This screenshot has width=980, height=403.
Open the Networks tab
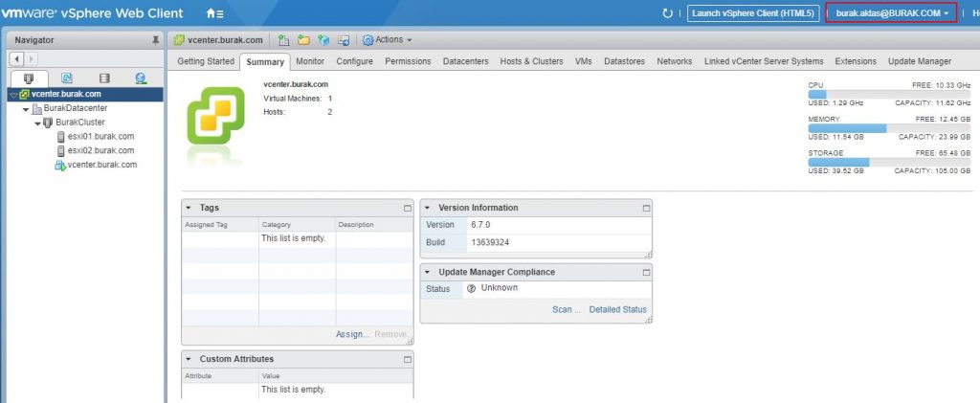point(675,61)
